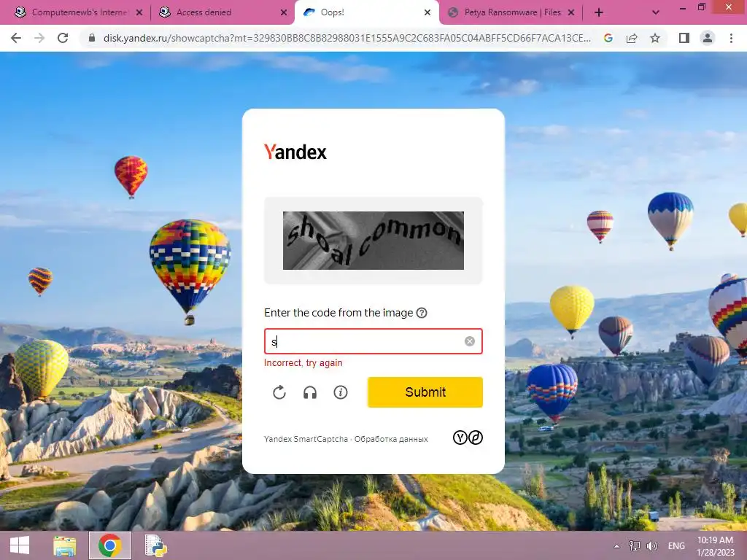
Task: Show hidden system tray icons
Action: (617, 546)
